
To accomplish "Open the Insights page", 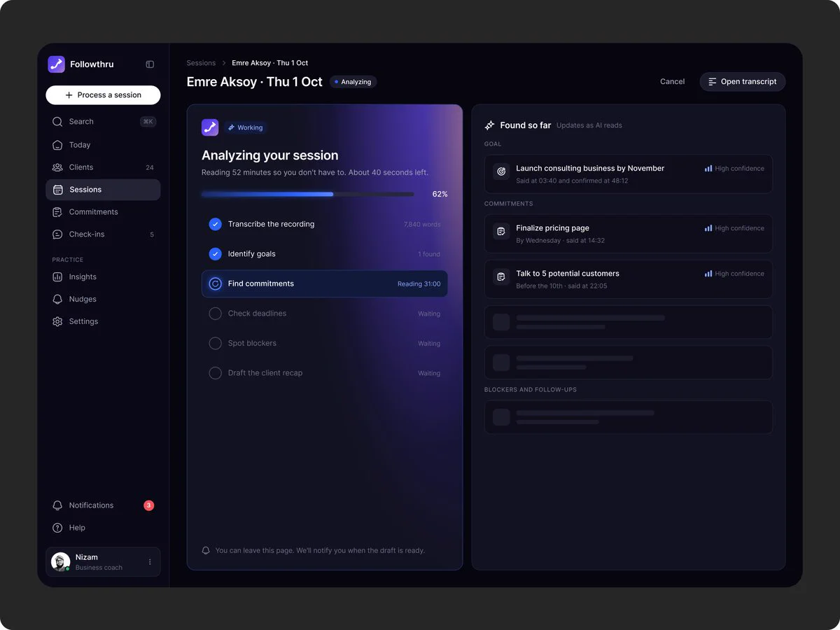I will [x=103, y=277].
